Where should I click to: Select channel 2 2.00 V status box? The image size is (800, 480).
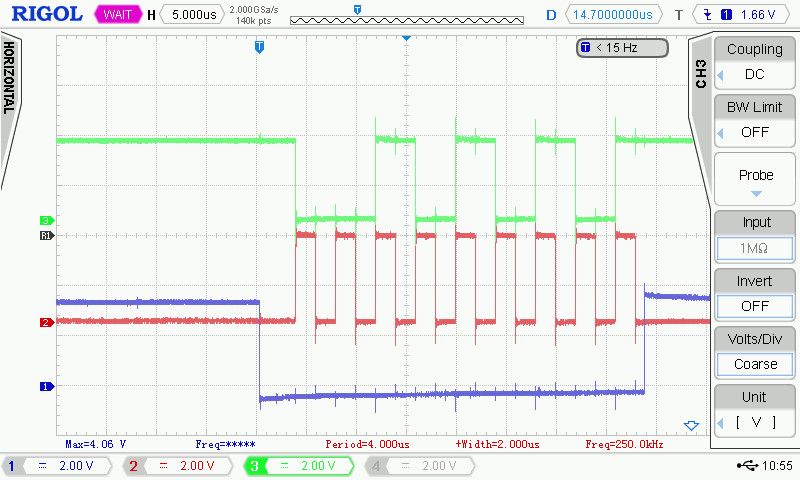point(178,466)
